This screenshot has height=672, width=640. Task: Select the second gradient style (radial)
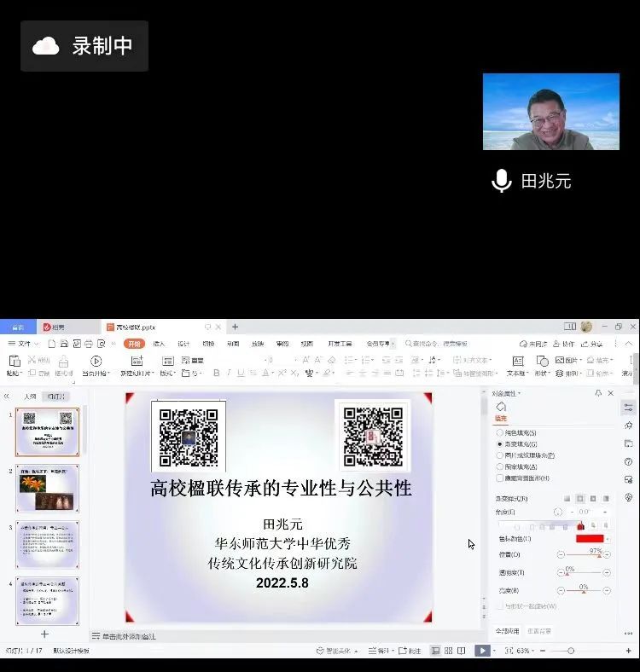[x=580, y=498]
